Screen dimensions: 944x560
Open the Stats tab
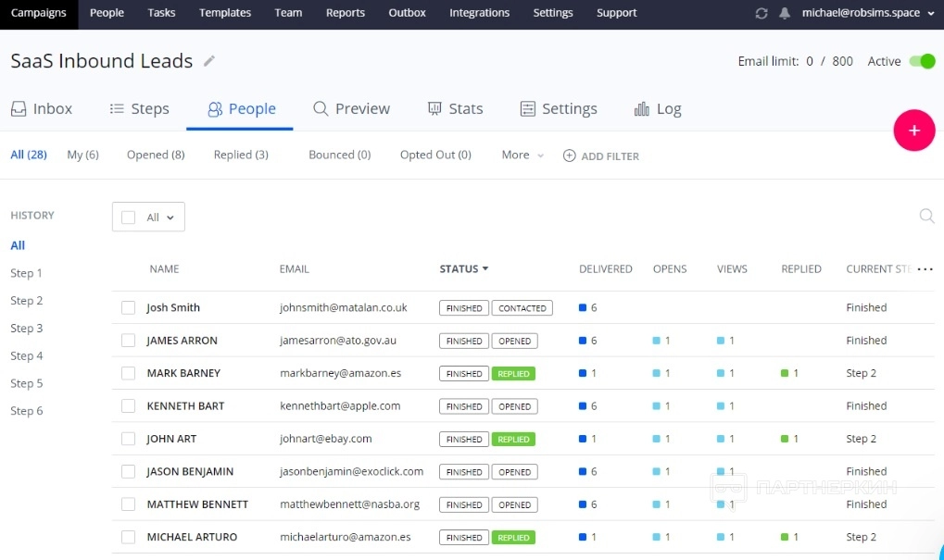455,108
